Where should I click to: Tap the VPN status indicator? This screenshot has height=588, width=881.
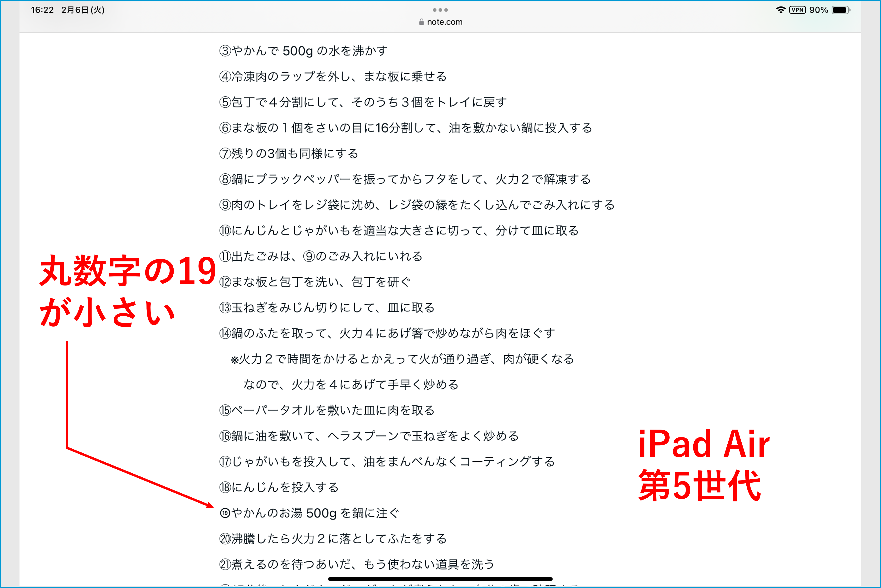(797, 10)
